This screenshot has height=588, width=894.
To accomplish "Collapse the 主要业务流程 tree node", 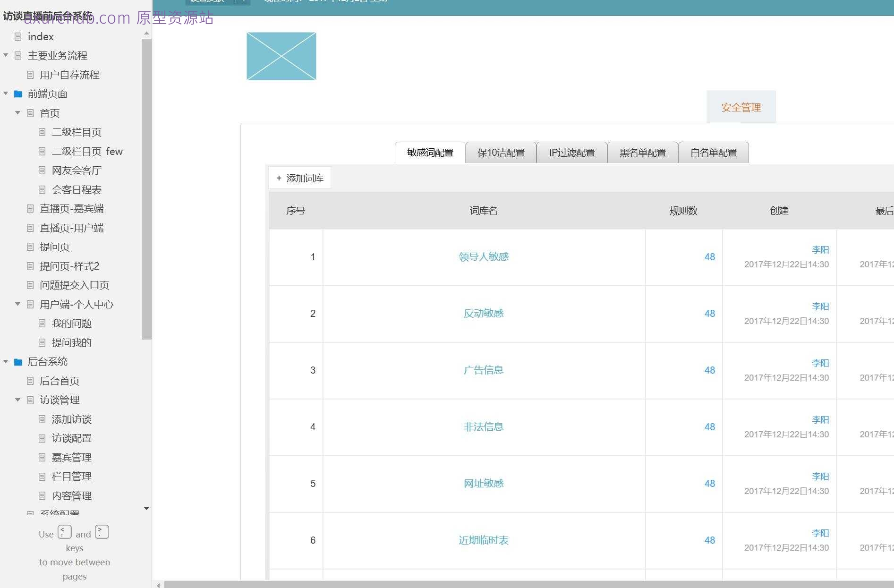I will (6, 55).
